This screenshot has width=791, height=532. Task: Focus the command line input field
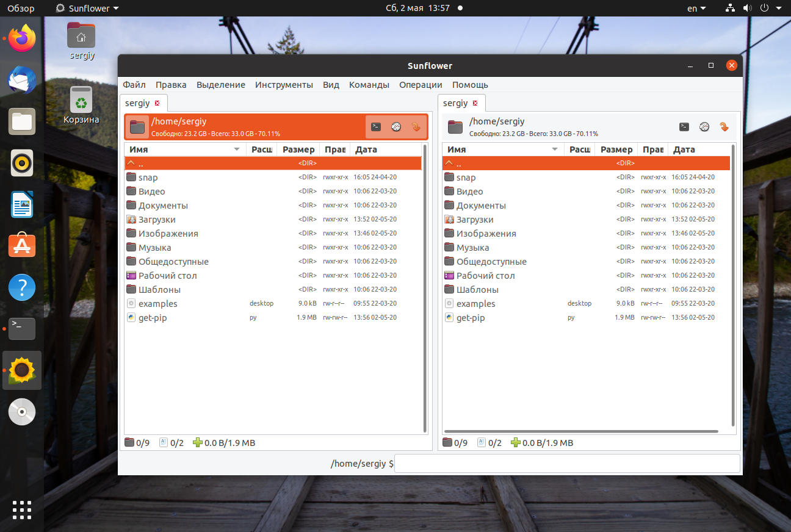click(x=568, y=464)
